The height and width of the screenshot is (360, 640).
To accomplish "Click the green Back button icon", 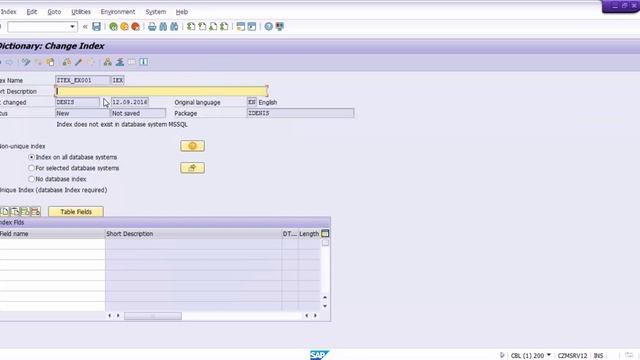I will coord(113,27).
